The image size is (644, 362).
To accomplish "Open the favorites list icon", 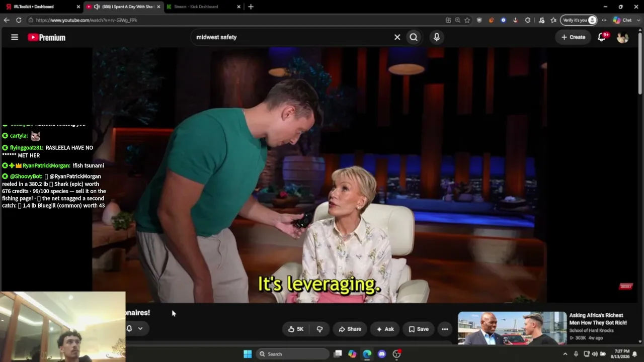I will (553, 20).
